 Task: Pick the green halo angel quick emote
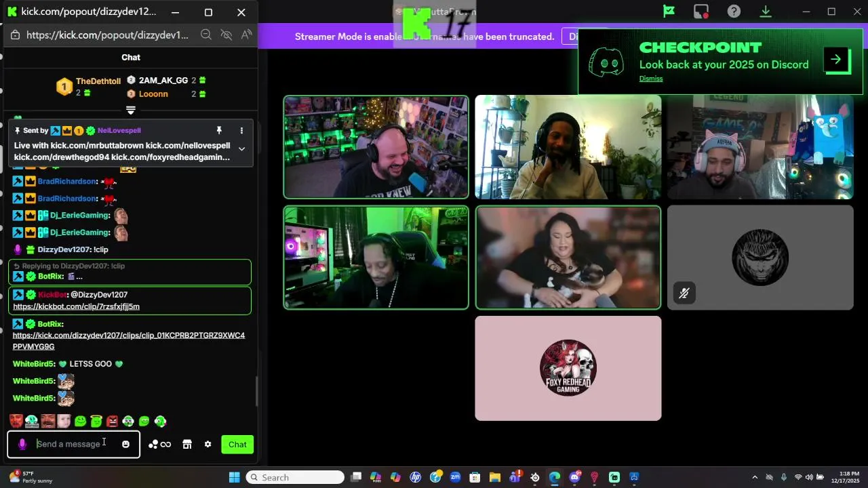96,422
